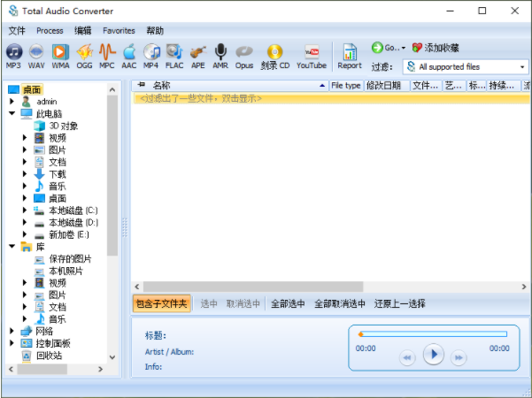532x398 pixels.
Task: Sort by File type column header
Action: point(346,86)
